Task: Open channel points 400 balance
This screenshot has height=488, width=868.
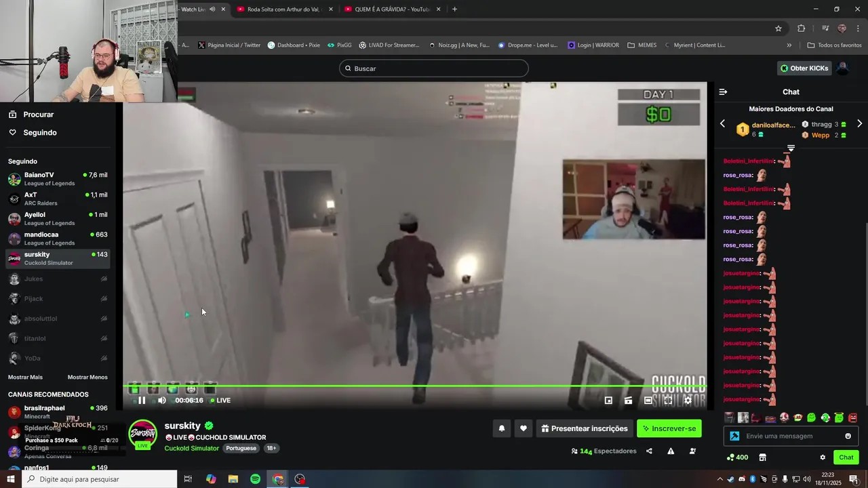Action: pyautogui.click(x=737, y=457)
